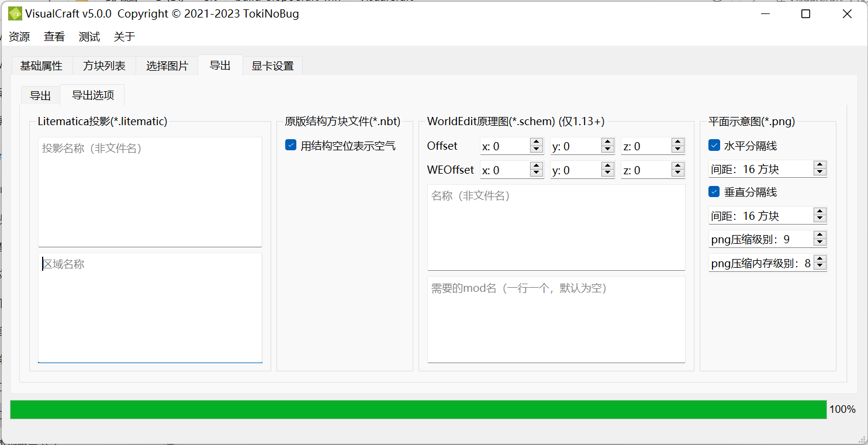Disable the 水平分隔线 checkbox
This screenshot has width=868, height=445.
click(x=714, y=145)
